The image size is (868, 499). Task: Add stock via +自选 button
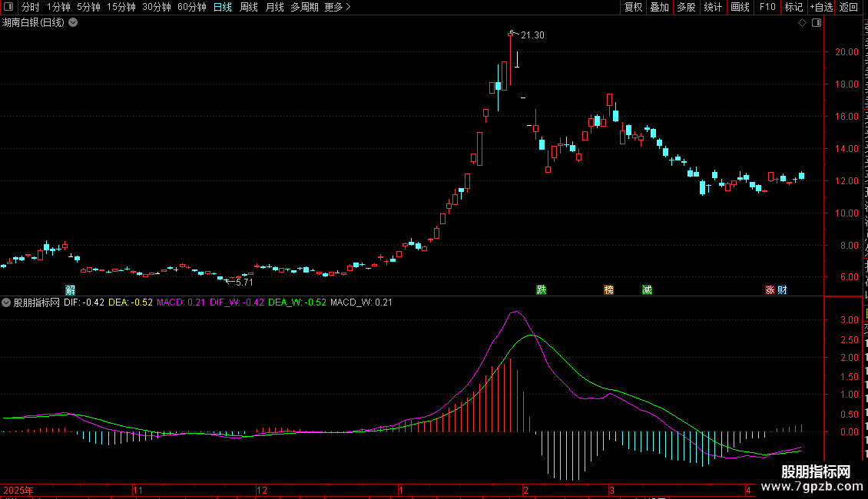click(x=821, y=7)
